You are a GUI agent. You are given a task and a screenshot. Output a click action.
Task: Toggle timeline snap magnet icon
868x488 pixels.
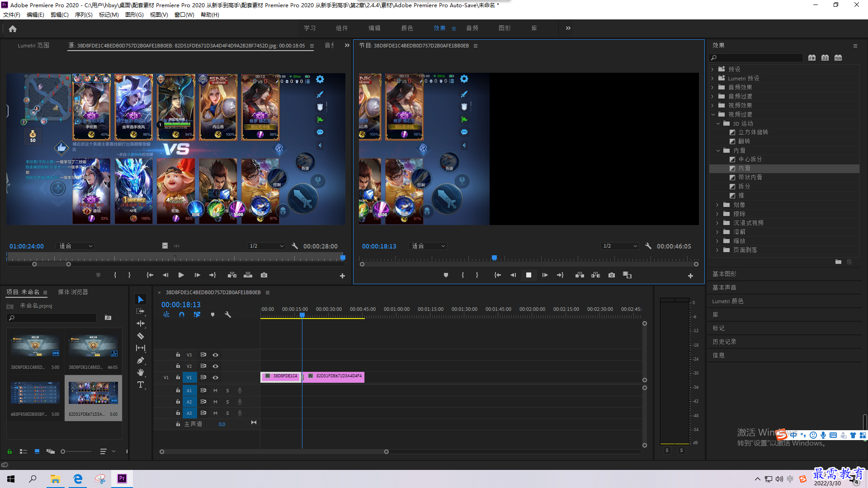point(182,314)
